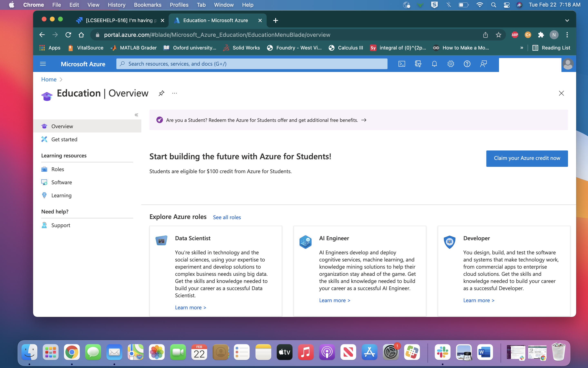Open the Calculus III bookmark
Viewport: 588px width, 368px height.
[346, 48]
